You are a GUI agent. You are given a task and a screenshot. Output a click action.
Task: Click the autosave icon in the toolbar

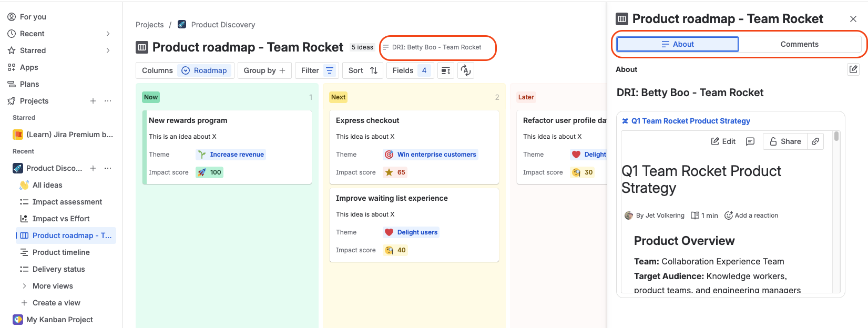[x=466, y=70]
